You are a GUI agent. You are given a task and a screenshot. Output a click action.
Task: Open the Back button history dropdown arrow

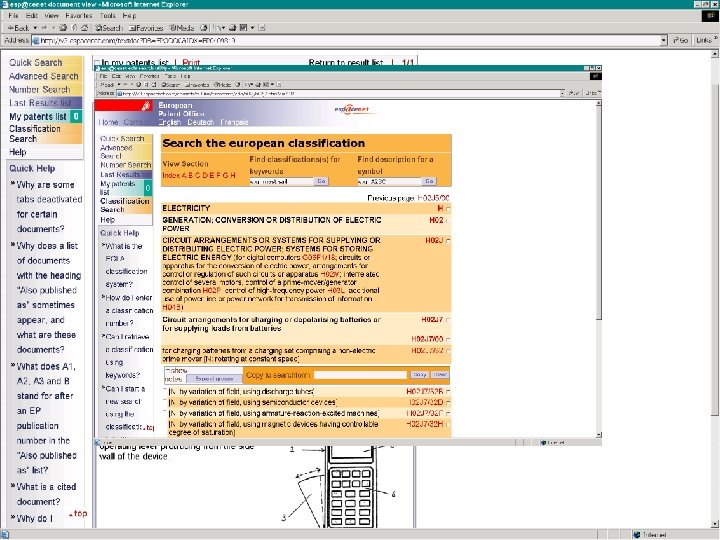coord(35,28)
